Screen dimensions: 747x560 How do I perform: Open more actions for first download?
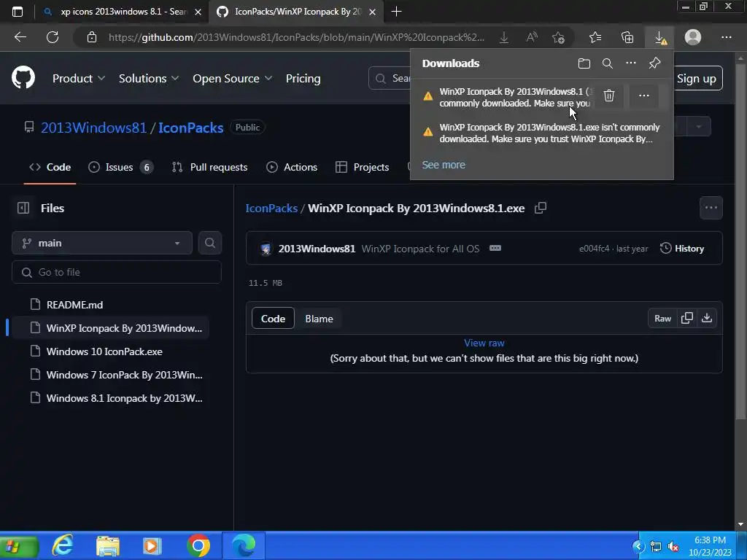point(643,96)
